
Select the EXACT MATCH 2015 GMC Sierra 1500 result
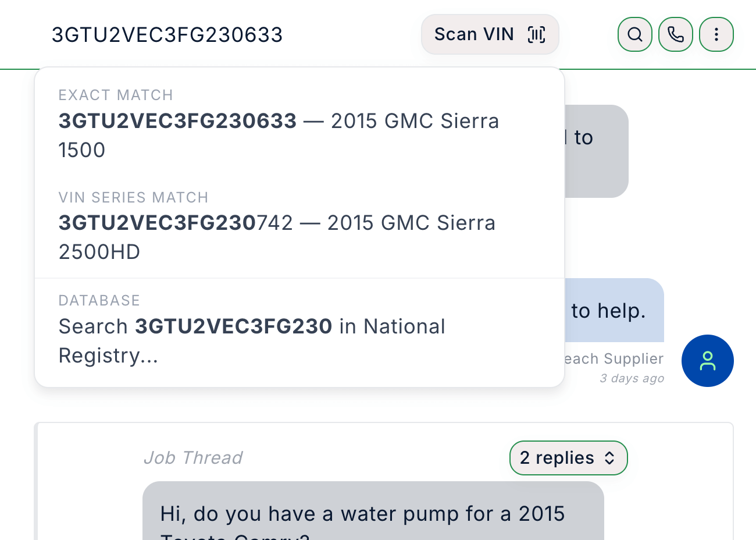279,135
